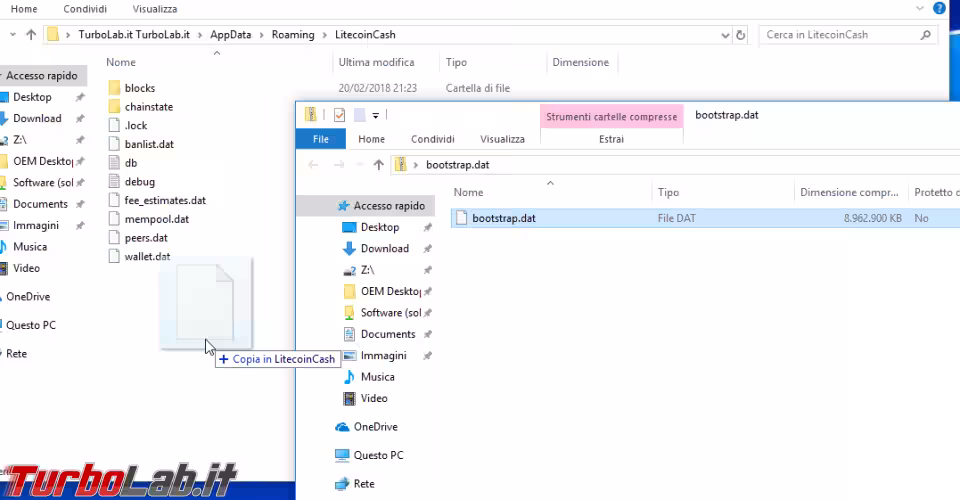
Task: Click Strumenti cartelle compresse contextual tab
Action: [x=612, y=116]
